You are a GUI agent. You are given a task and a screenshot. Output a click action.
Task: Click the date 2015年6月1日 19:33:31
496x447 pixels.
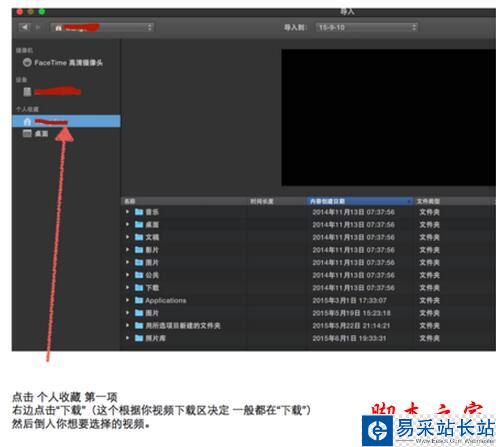click(349, 338)
